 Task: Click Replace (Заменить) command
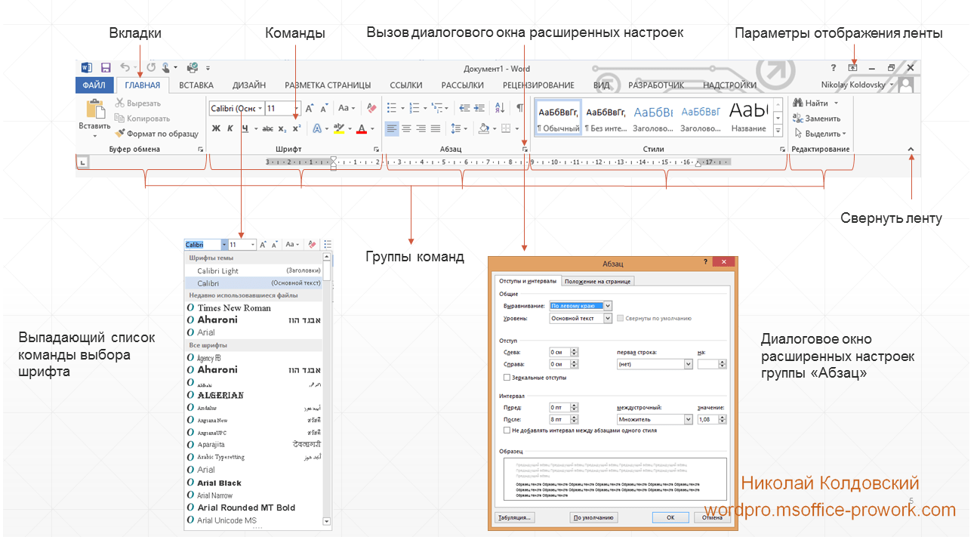coord(816,118)
